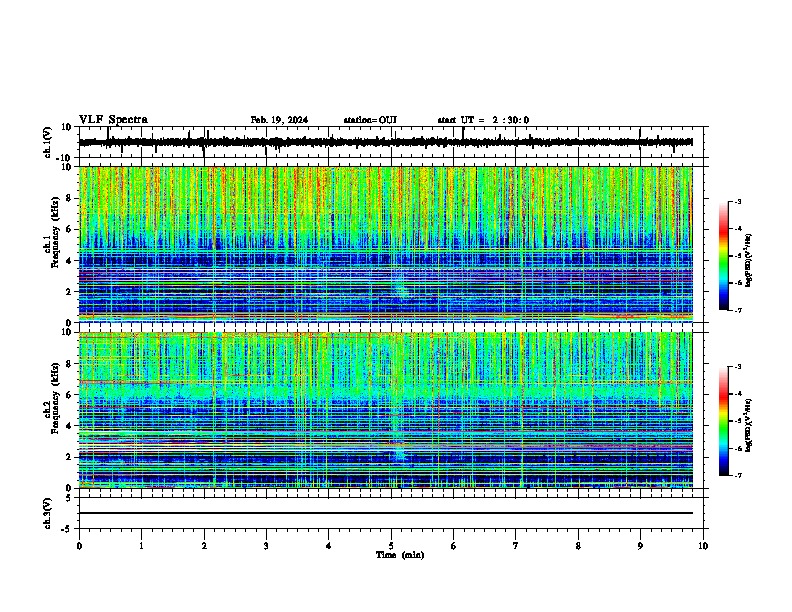Click the time axis tick label "10" below ch.3
Viewport: 792px width, 612px height.
point(703,546)
